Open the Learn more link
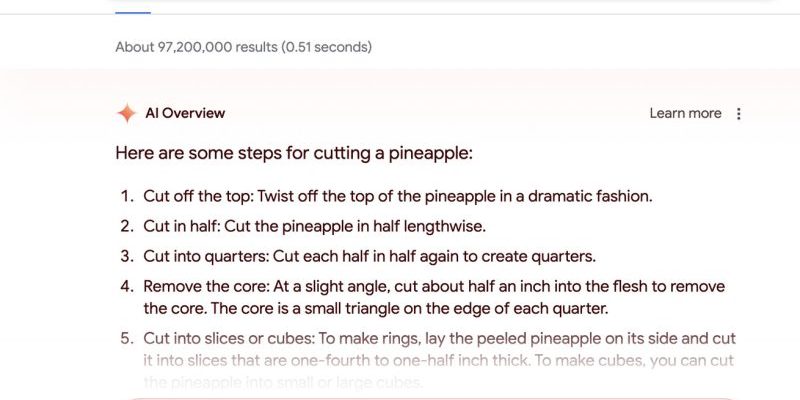Screen dimensions: 800x400 (x=685, y=113)
